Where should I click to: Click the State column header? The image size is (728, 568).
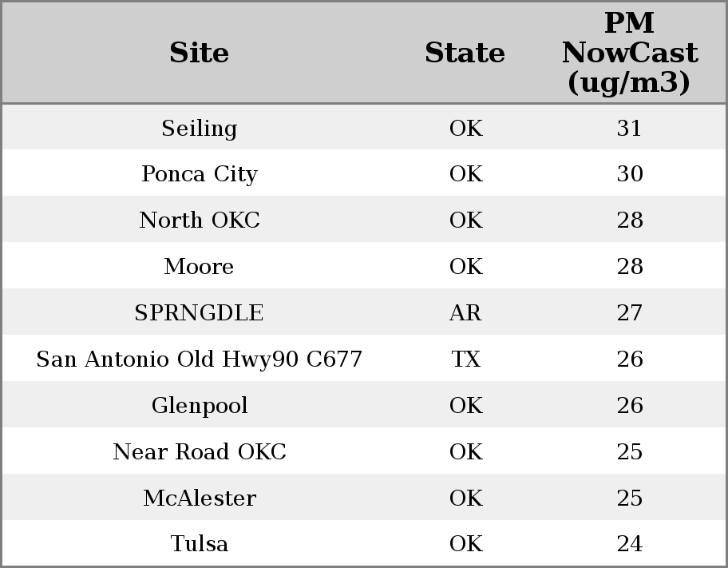tap(465, 53)
